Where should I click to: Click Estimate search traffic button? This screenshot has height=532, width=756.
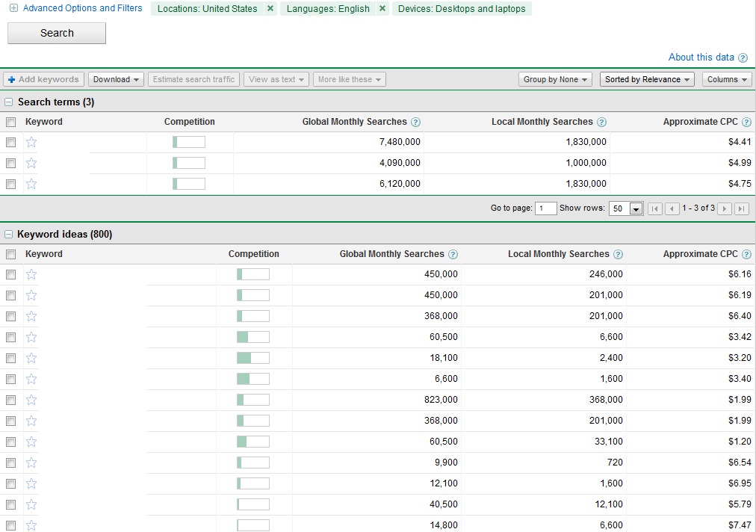pos(193,80)
